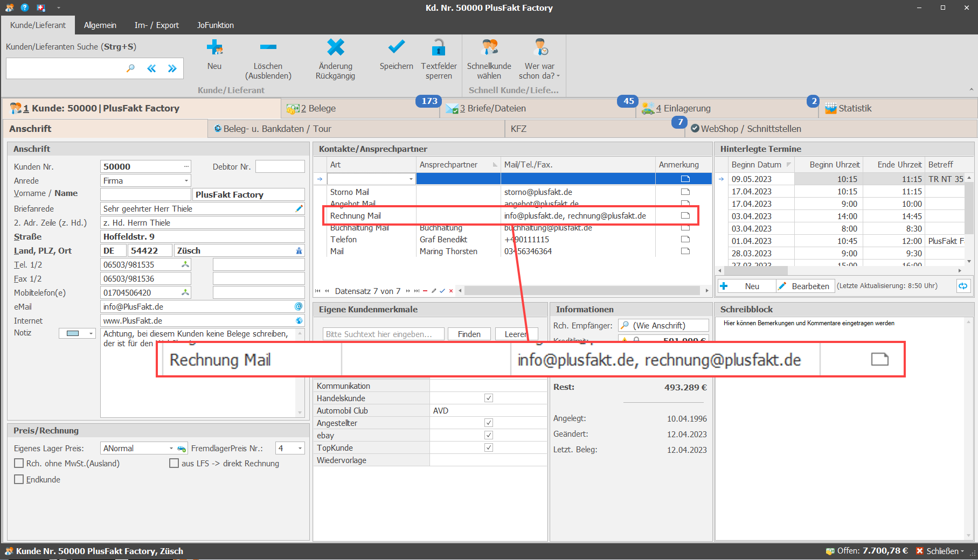Click delete record X in contacts navigator

[451, 291]
